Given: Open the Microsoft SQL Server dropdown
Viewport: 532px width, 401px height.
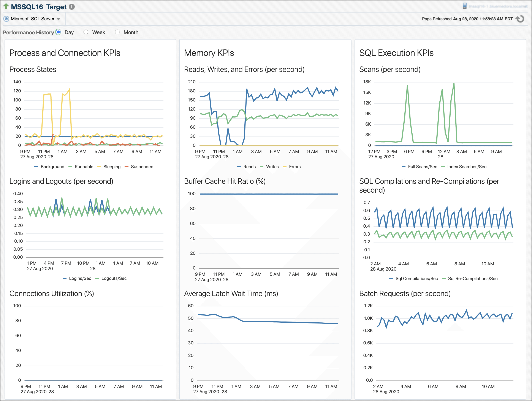Looking at the screenshot, I should 58,19.
